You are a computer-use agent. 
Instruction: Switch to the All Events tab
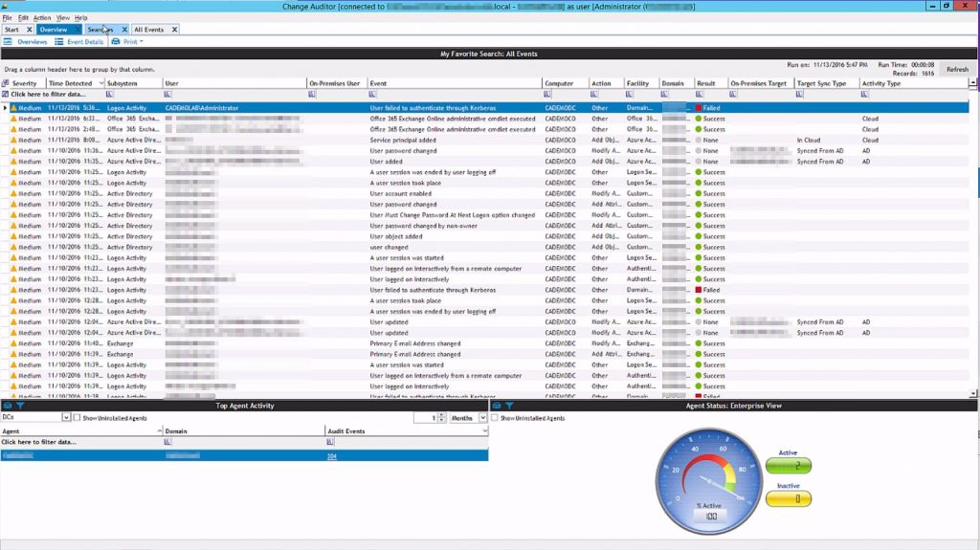[x=148, y=30]
